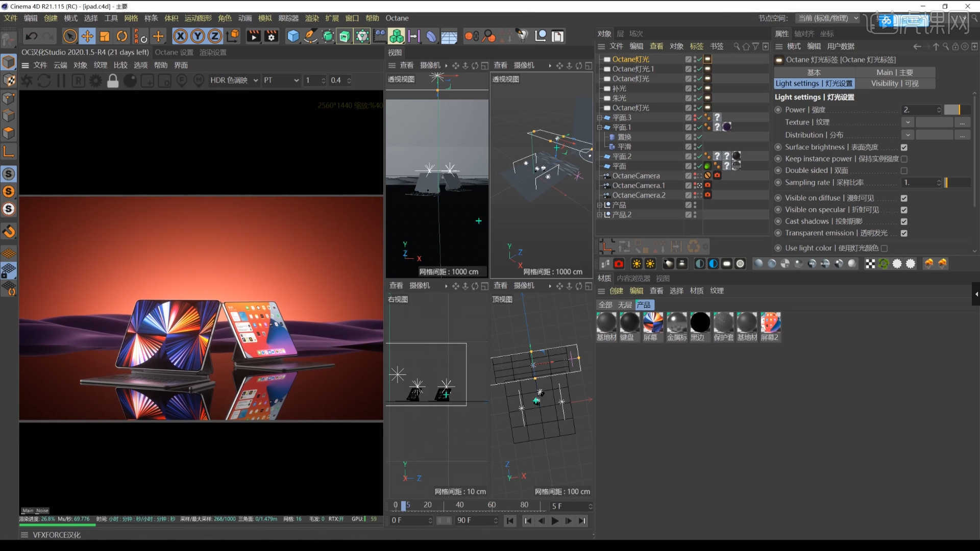Screen dimensions: 980x551
Task: Toggle the X axis lock
Action: [180, 36]
